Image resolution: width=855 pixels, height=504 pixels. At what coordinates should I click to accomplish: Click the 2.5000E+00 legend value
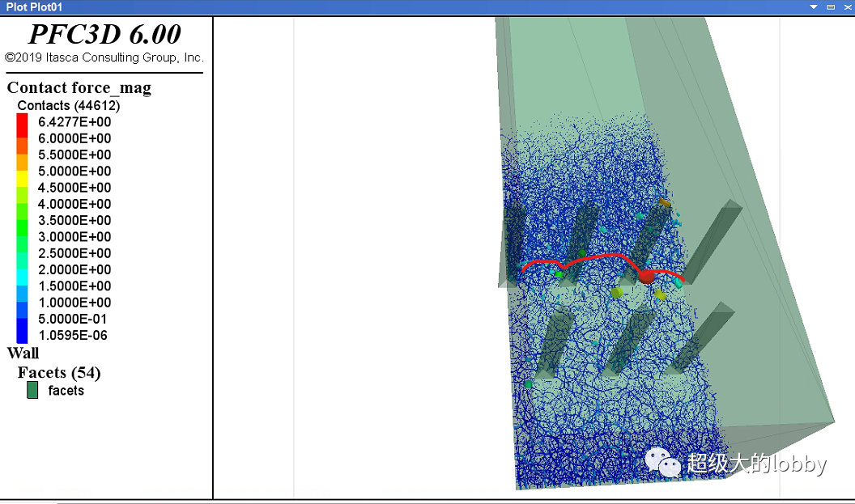[74, 253]
